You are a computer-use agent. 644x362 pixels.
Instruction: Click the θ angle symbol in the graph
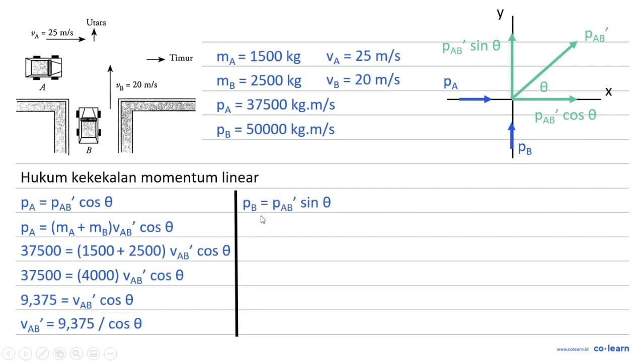pos(544,87)
